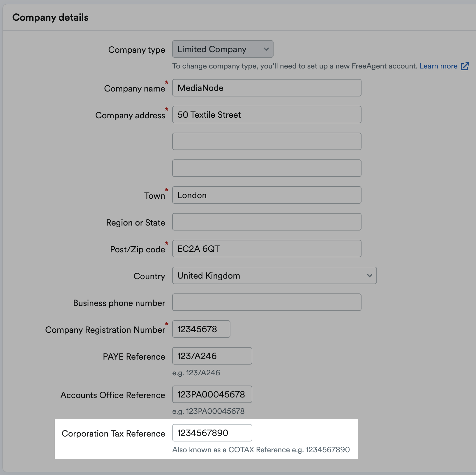Click the Business phone number field
The width and height of the screenshot is (476, 475).
point(267,302)
